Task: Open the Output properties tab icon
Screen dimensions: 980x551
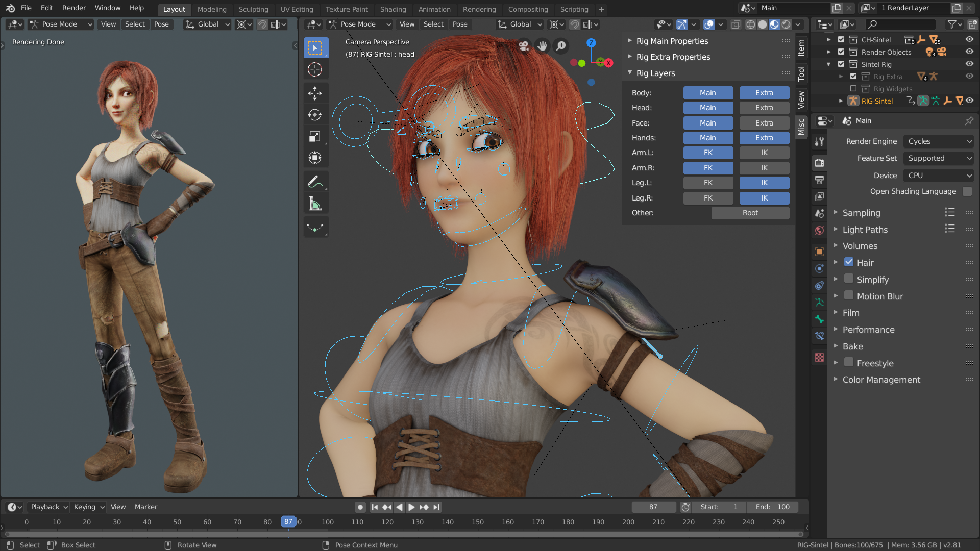Action: coord(819,180)
